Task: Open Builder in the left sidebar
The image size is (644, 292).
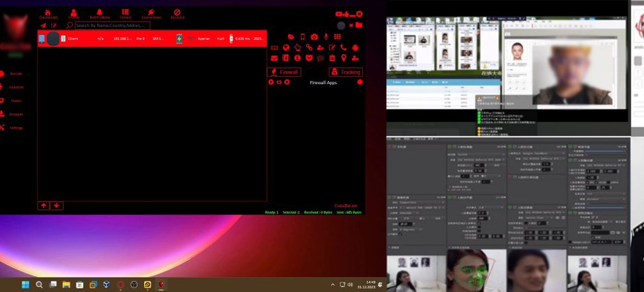Action: click(15, 73)
